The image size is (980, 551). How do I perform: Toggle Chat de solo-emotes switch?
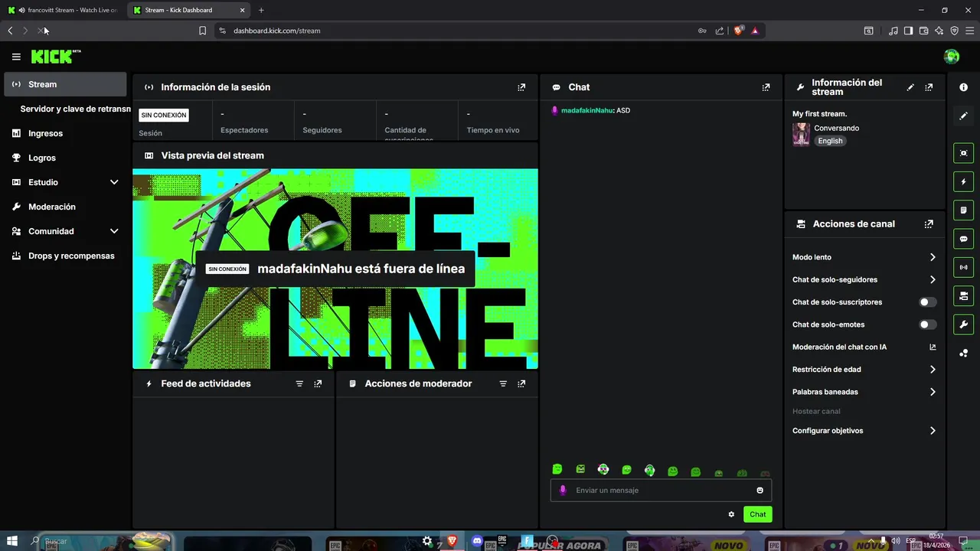[928, 324]
